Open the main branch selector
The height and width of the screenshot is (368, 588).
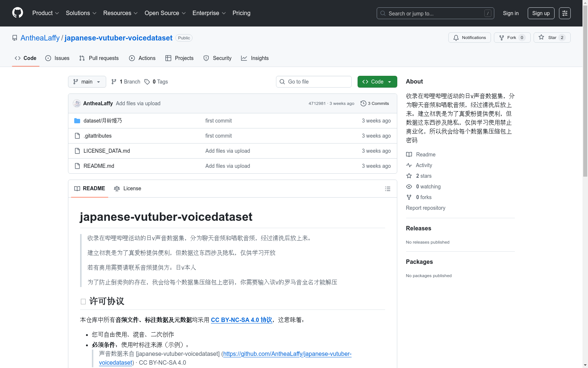(87, 82)
